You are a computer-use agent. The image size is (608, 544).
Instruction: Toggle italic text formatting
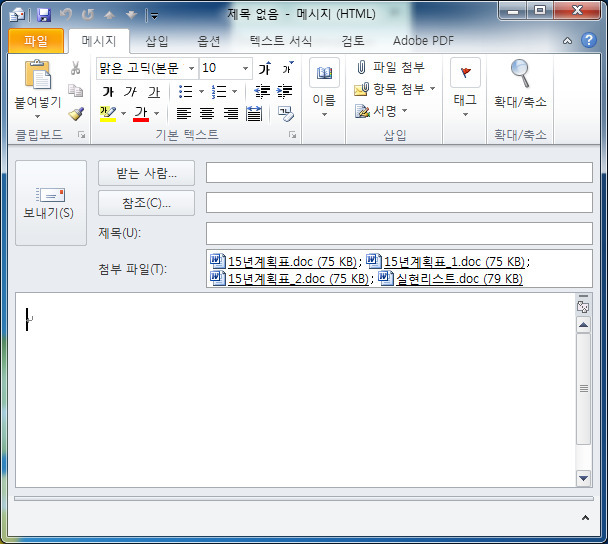(x=130, y=92)
